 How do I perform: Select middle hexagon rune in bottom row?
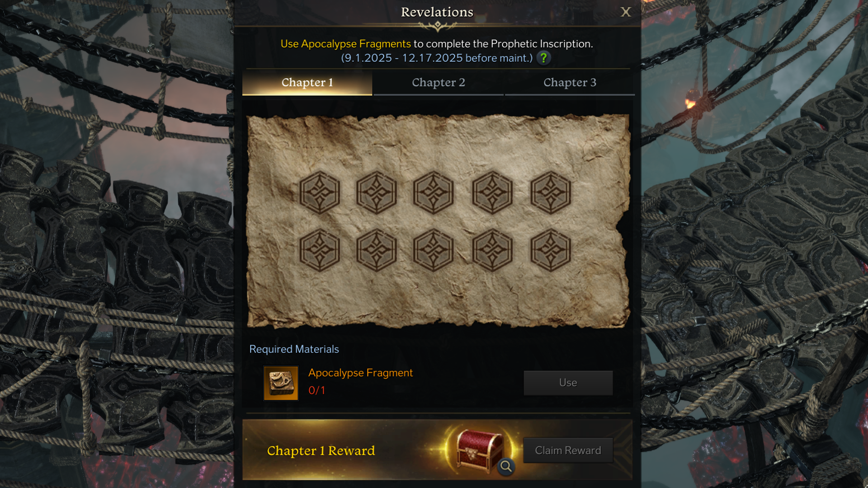433,250
